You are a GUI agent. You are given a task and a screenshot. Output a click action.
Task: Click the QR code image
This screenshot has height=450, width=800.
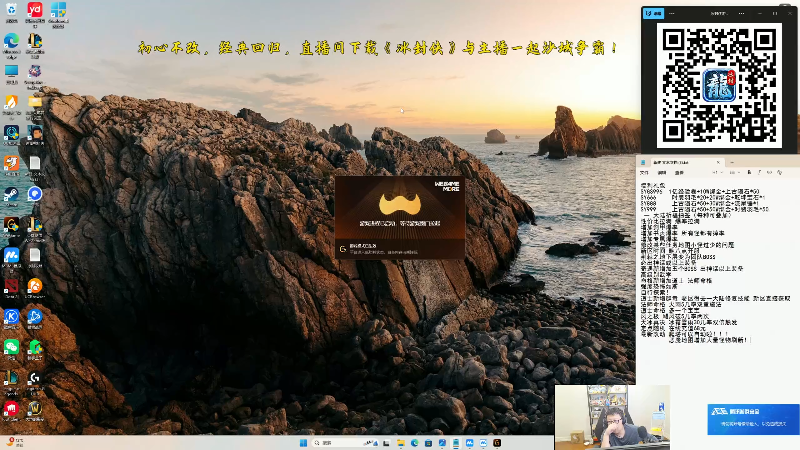click(719, 85)
